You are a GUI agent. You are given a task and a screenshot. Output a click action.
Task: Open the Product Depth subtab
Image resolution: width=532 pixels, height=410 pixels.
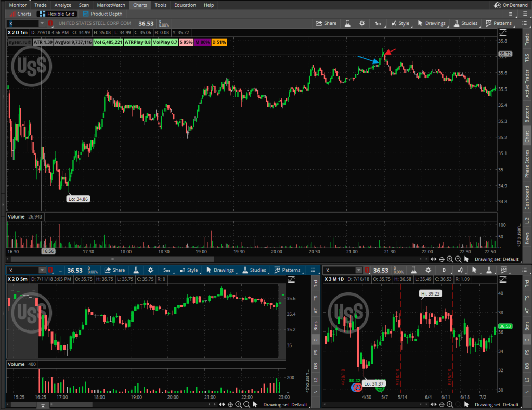point(103,14)
